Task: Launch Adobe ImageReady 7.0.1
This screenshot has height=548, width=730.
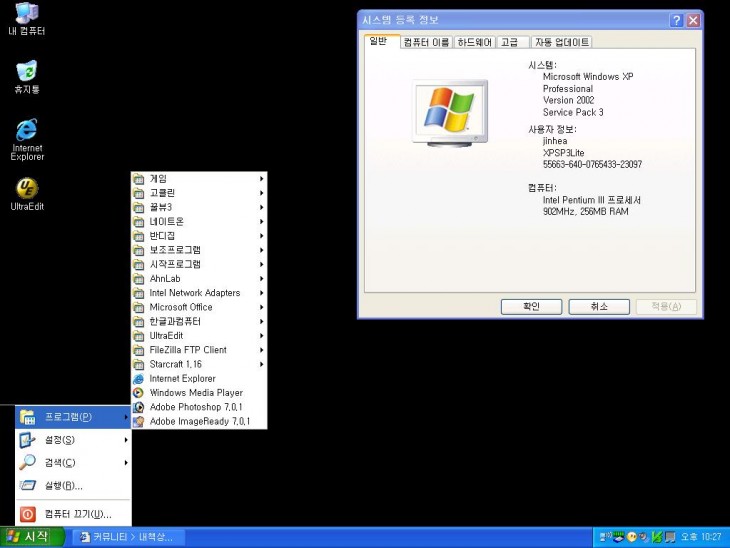Action: click(199, 421)
